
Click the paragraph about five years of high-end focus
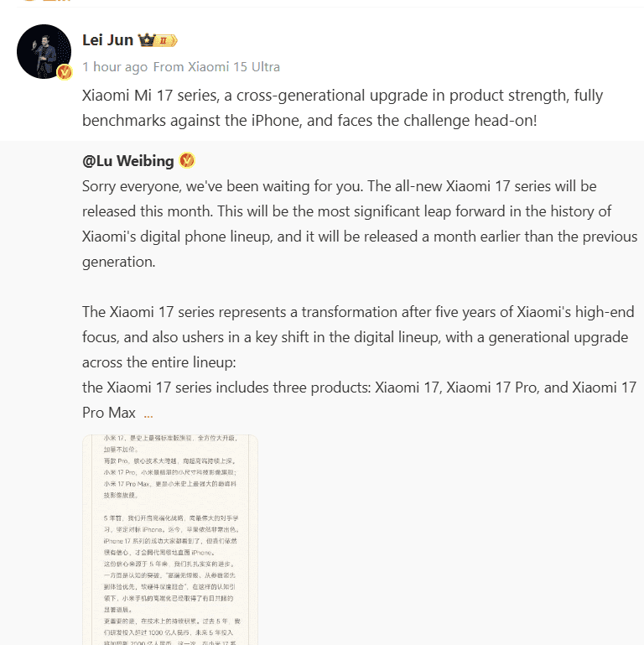358,337
